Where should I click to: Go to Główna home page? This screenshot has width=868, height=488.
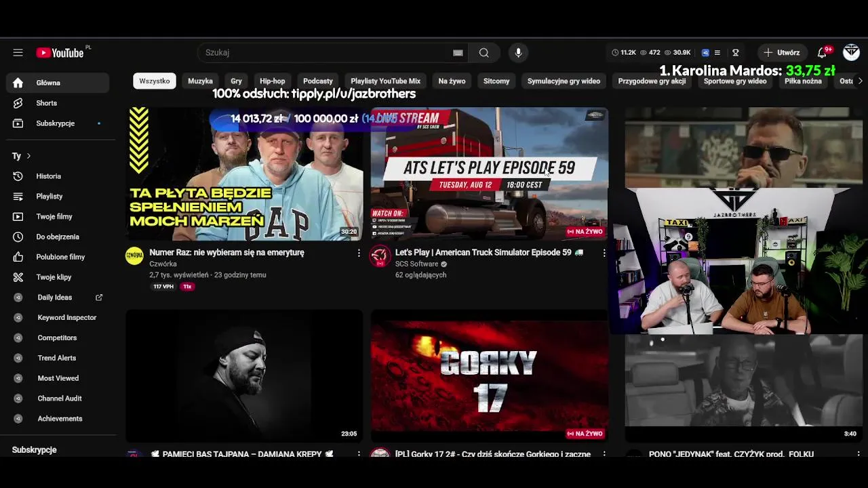coord(58,83)
